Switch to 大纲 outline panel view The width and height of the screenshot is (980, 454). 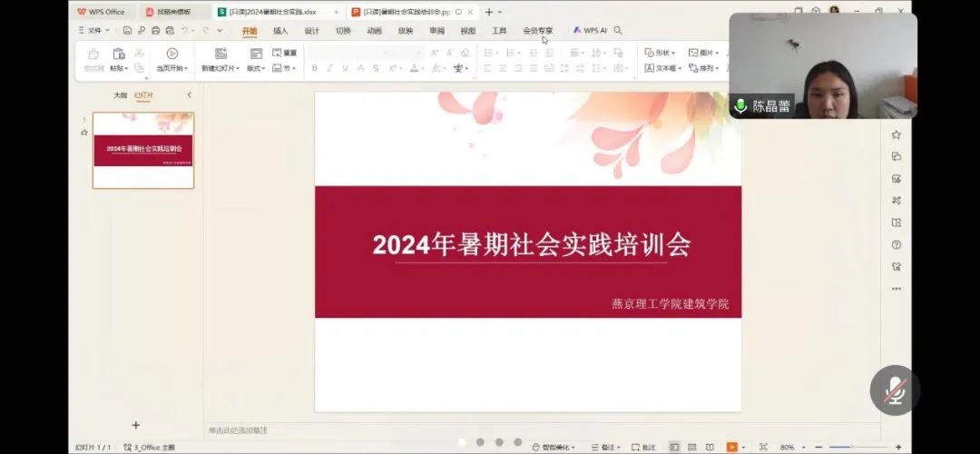pyautogui.click(x=120, y=95)
